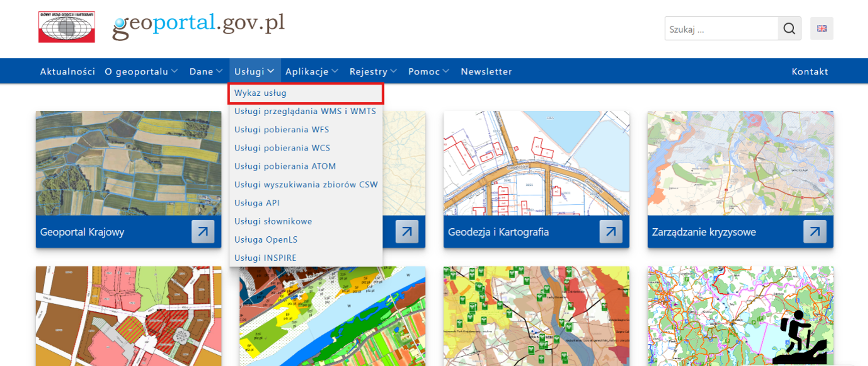The height and width of the screenshot is (366, 868).
Task: Collapse the Usługi dropdown menu
Action: (255, 71)
